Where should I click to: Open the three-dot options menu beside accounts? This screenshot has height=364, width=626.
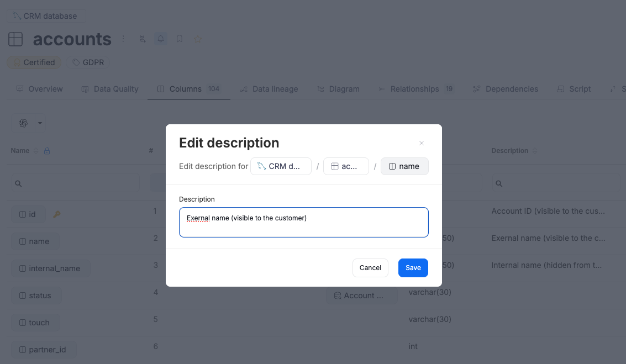[123, 39]
